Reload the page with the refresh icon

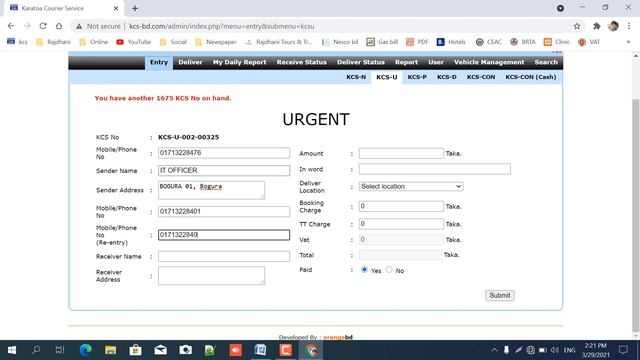pyautogui.click(x=43, y=26)
